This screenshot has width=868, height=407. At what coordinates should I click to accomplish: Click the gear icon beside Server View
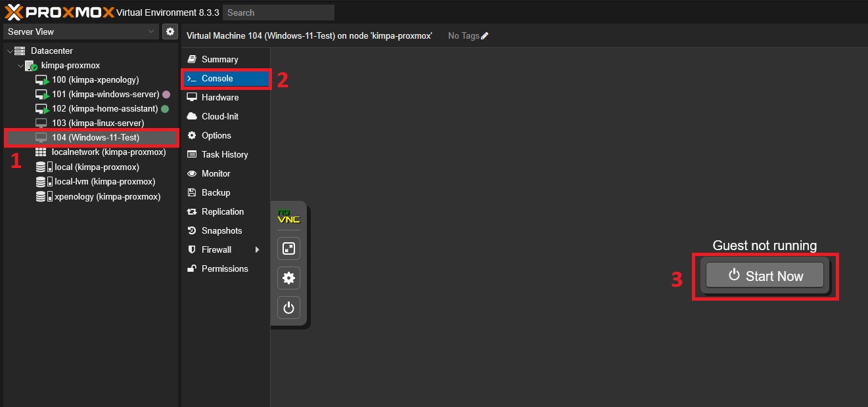[x=170, y=32]
